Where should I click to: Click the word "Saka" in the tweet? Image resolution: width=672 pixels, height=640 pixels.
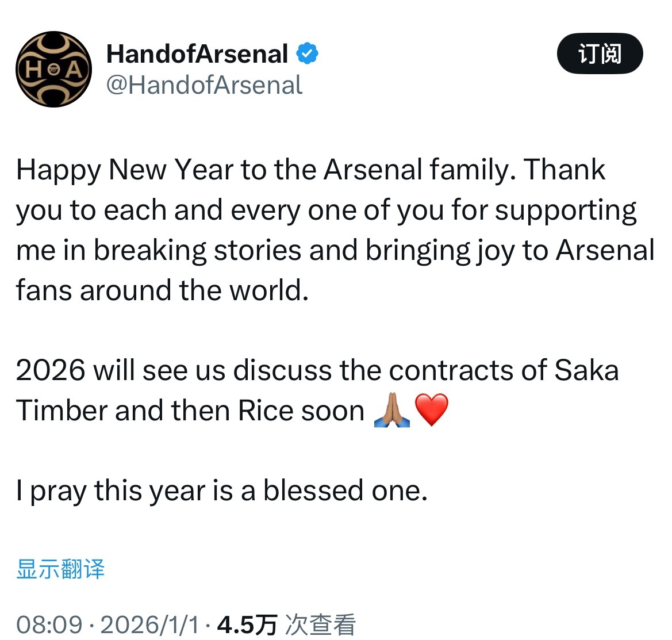click(586, 370)
